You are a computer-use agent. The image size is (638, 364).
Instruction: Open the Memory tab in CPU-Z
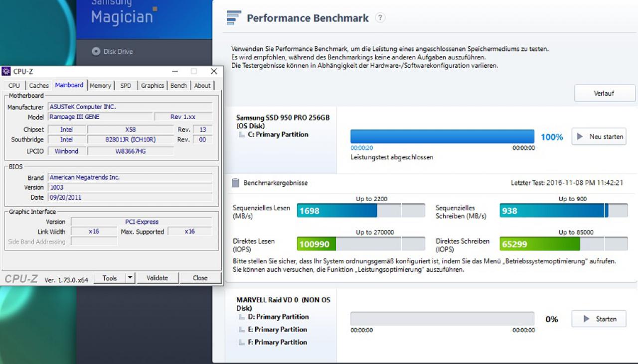[100, 86]
